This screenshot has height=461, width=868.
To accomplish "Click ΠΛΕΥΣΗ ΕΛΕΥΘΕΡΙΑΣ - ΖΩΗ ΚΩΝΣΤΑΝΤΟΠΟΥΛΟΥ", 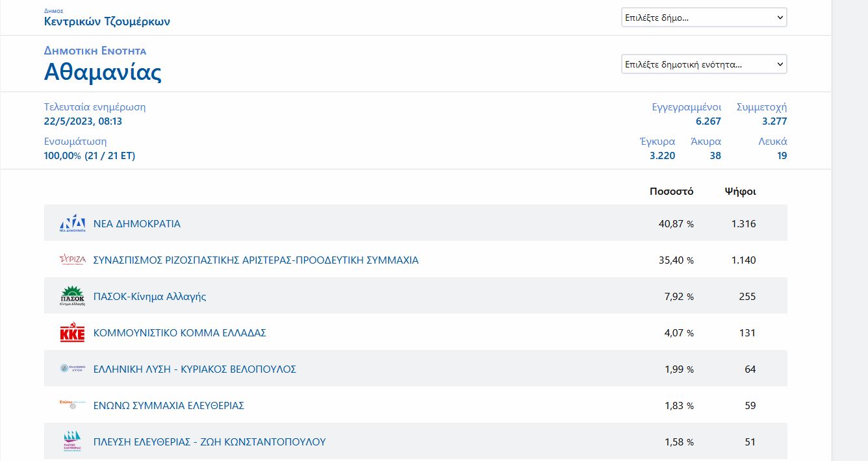I will [210, 442].
